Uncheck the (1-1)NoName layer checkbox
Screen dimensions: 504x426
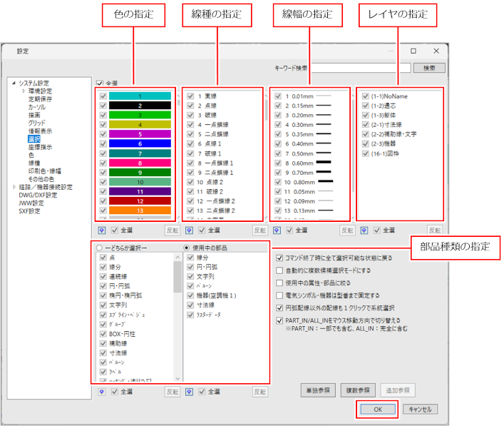pos(365,96)
